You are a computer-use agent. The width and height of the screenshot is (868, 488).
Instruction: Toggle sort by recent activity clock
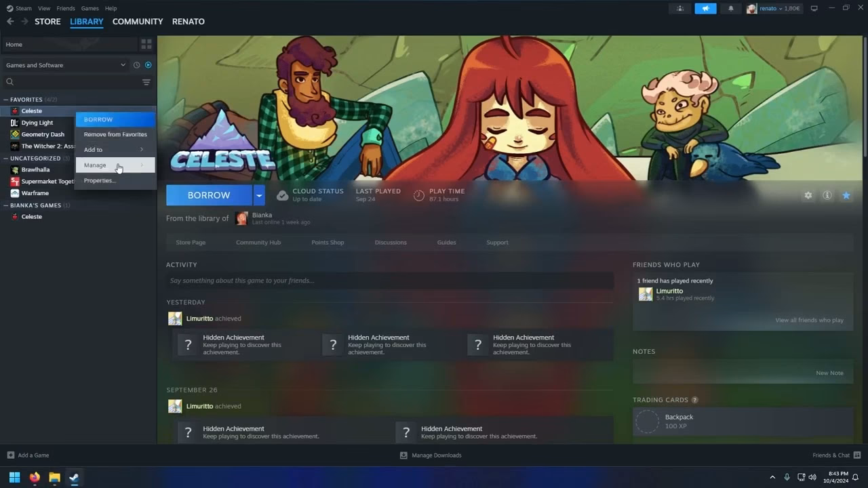(136, 65)
